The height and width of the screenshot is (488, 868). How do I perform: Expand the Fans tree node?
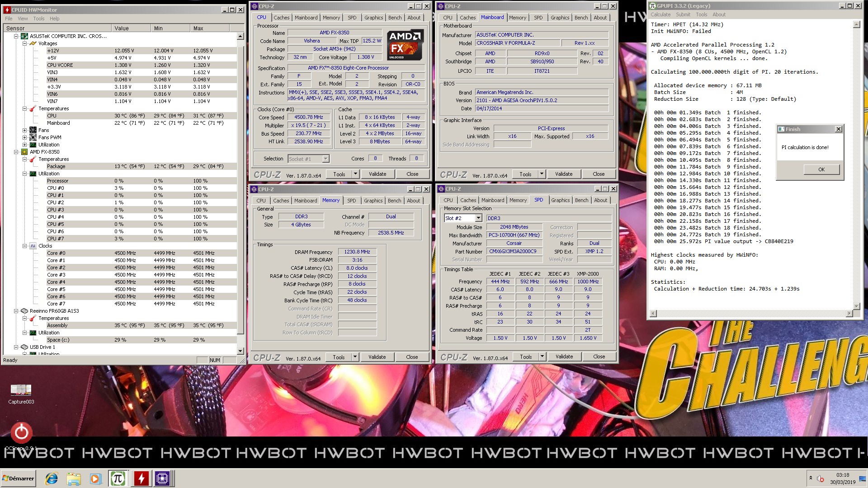pyautogui.click(x=24, y=130)
